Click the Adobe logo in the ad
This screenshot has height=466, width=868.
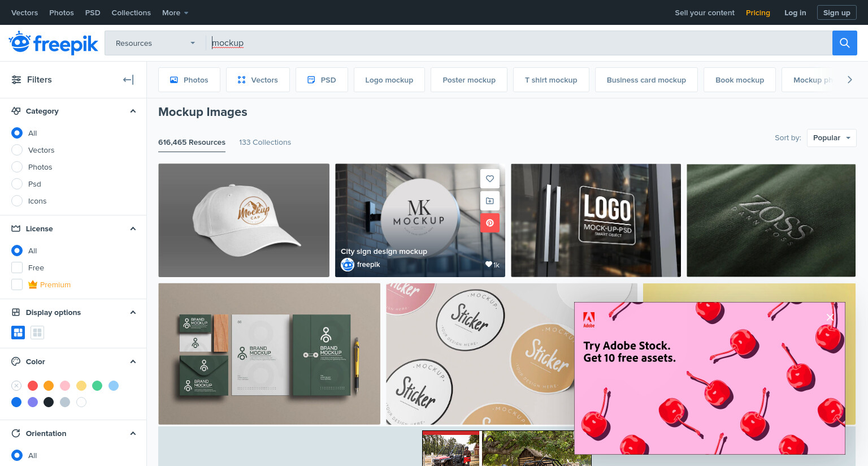[589, 320]
